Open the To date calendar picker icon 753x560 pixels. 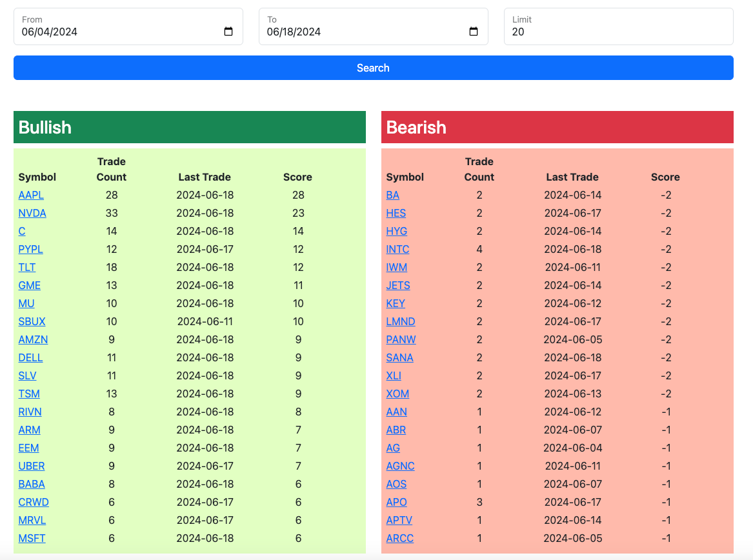point(474,32)
